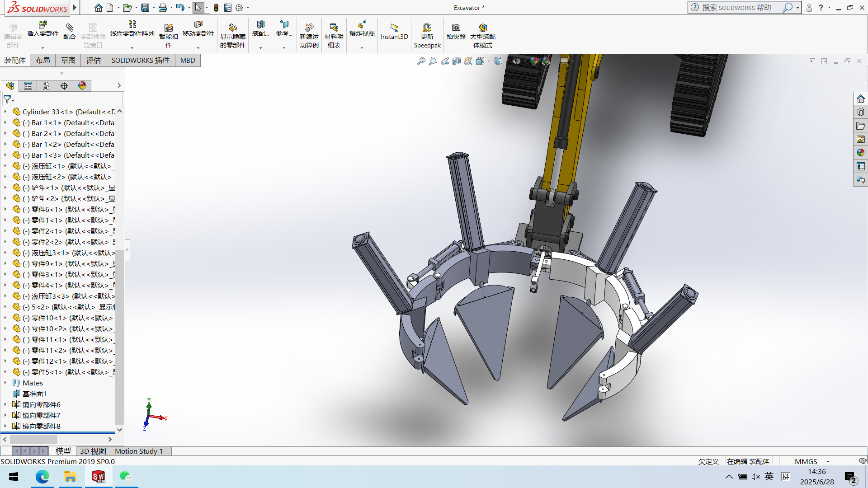The width and height of the screenshot is (868, 488).
Task: Open the Motion Study 1 tab
Action: click(x=138, y=451)
